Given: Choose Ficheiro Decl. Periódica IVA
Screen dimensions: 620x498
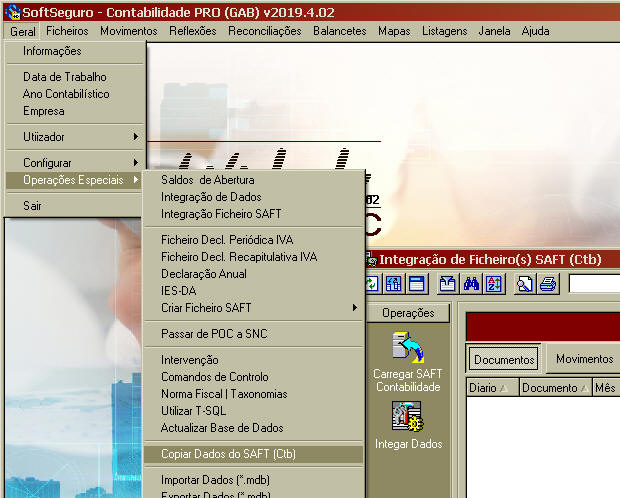Looking at the screenshot, I should pos(253,240).
